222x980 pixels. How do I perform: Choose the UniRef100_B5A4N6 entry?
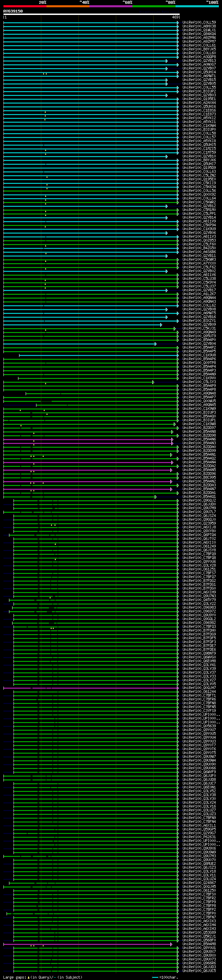point(199,439)
